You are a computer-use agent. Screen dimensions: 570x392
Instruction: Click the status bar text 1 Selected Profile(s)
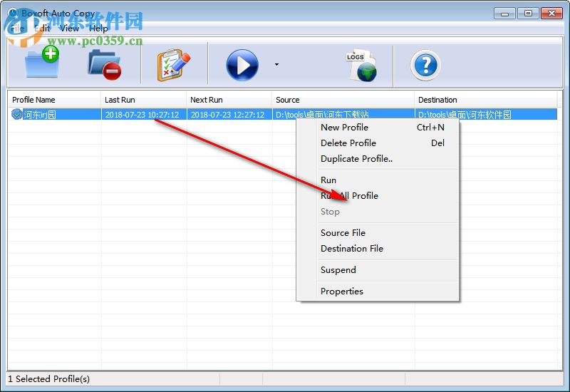coord(48,379)
